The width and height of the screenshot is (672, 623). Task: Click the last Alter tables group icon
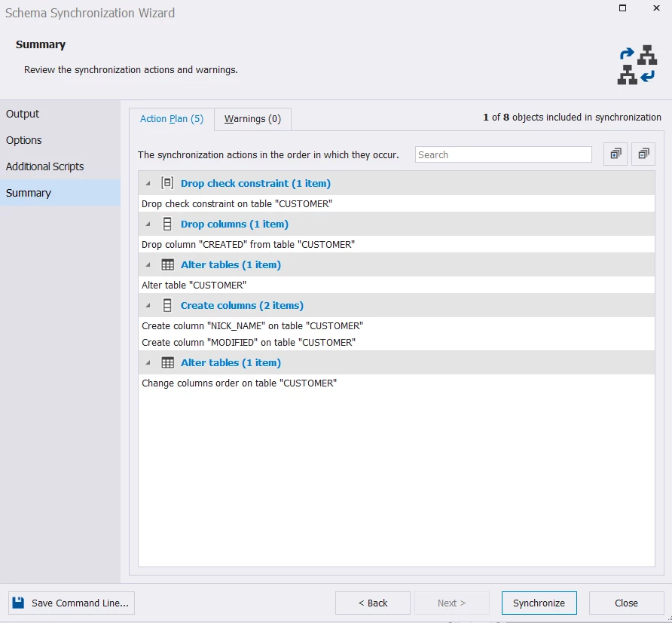[167, 362]
